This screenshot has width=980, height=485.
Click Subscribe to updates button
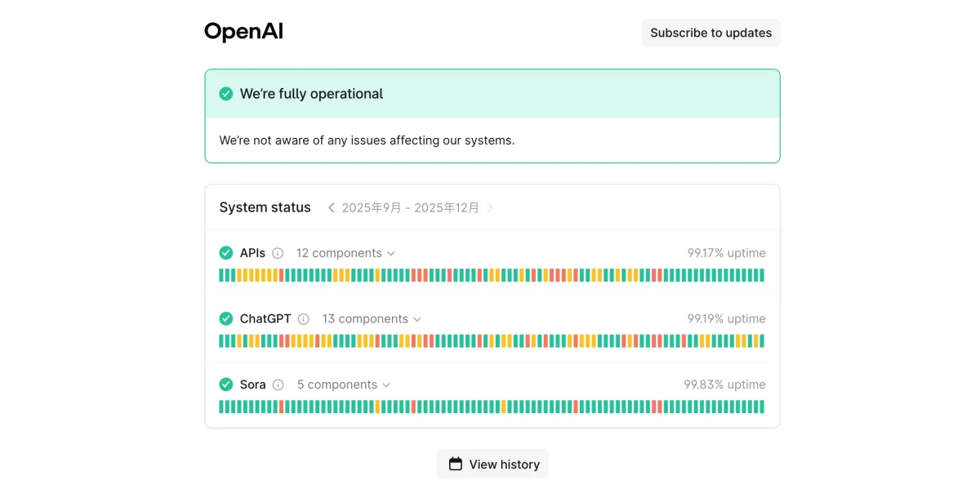[x=710, y=33]
